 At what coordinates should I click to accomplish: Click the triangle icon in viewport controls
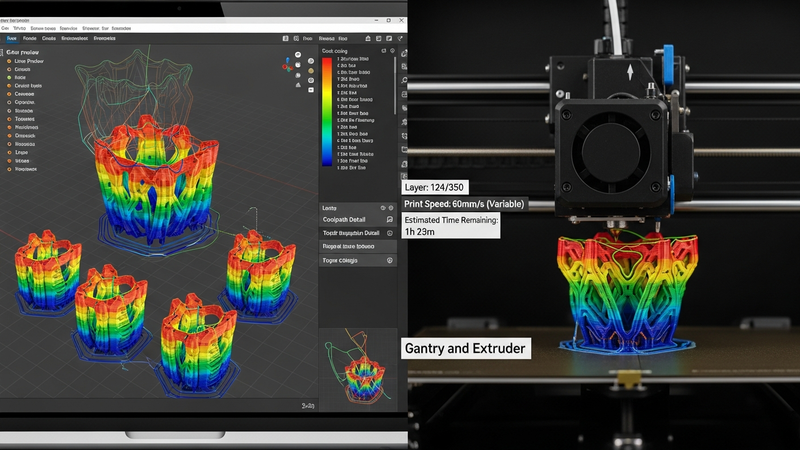coord(298,85)
